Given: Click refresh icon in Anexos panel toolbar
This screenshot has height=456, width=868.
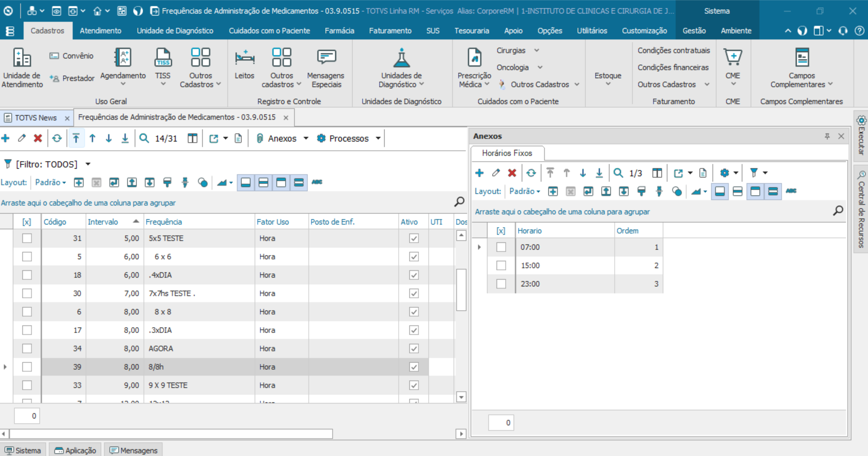Looking at the screenshot, I should tap(531, 173).
